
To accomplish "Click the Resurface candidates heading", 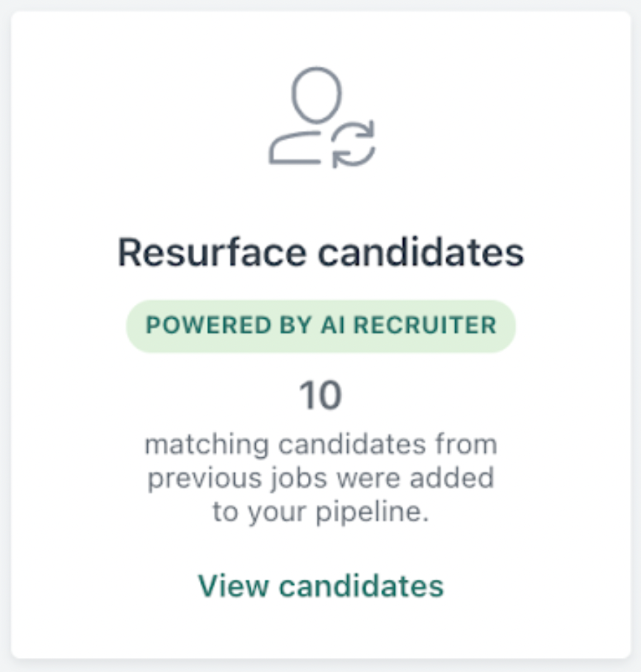I will coord(320,253).
